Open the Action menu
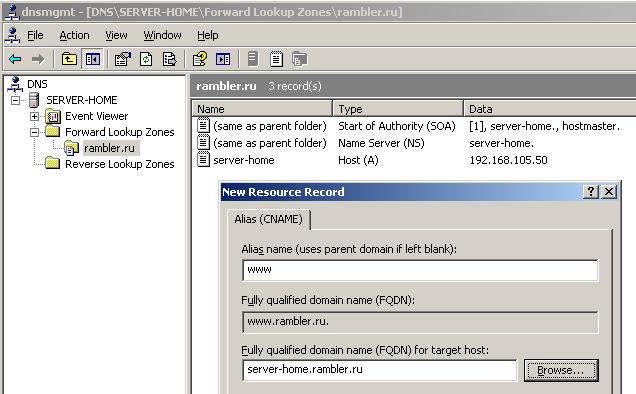 coord(74,36)
